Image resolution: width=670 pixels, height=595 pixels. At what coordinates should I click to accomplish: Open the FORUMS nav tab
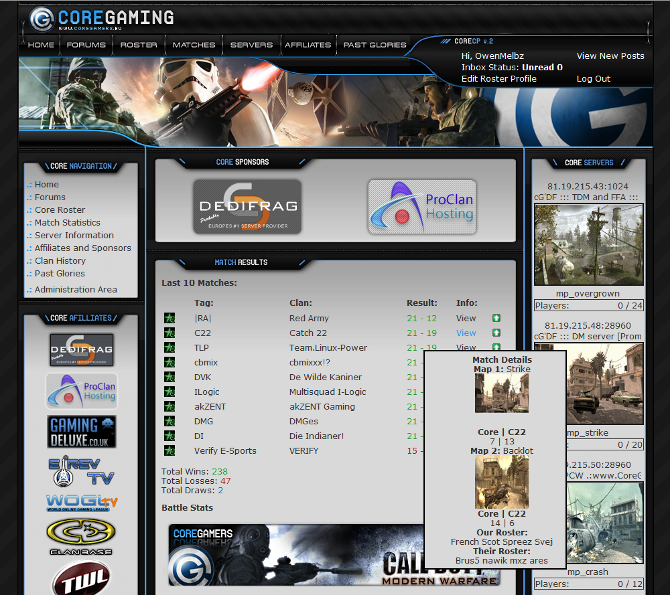(86, 45)
